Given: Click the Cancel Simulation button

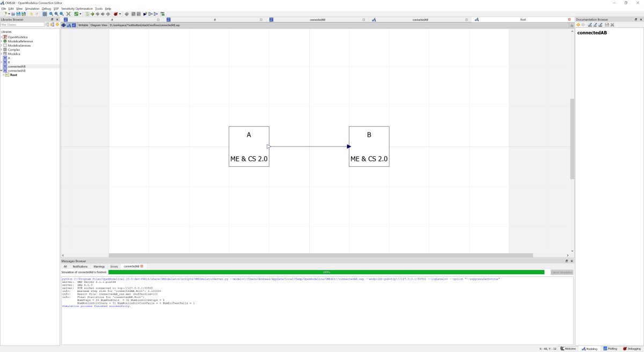Looking at the screenshot, I should coord(562,272).
